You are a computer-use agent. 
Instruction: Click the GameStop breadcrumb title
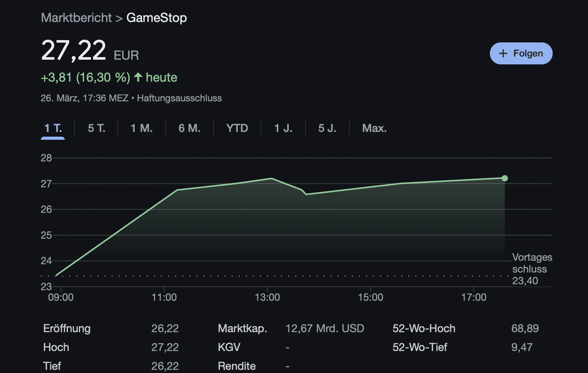(157, 18)
